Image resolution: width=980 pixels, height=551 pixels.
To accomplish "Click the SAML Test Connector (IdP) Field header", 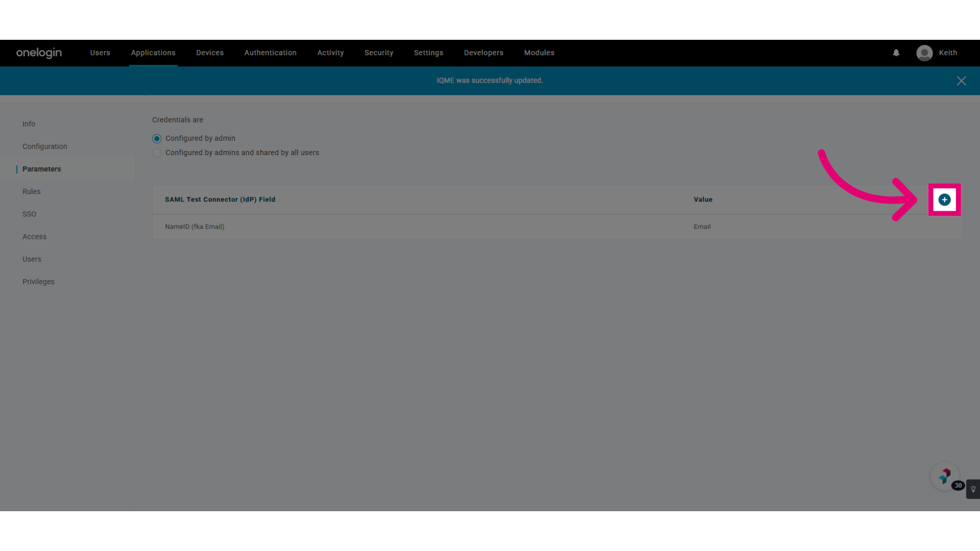I will point(220,199).
